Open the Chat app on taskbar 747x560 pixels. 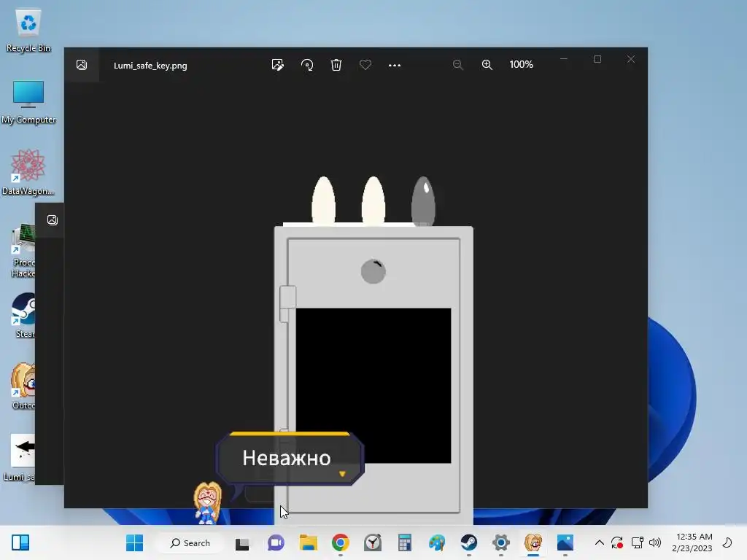(x=276, y=542)
